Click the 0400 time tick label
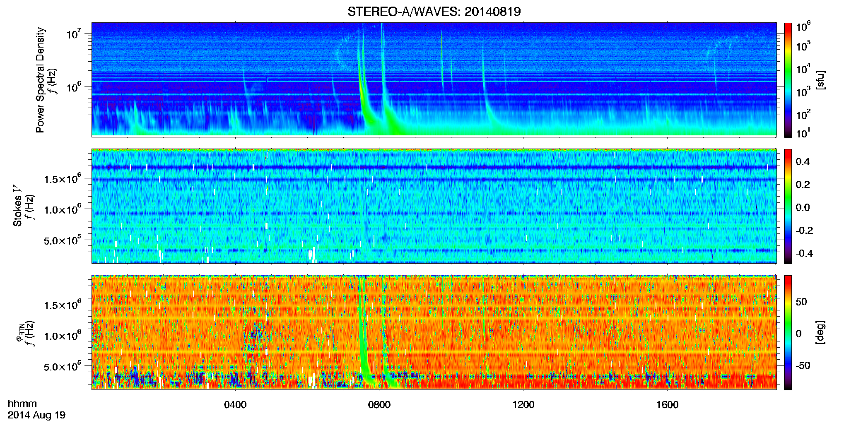This screenshot has height=447, width=868. [x=235, y=405]
